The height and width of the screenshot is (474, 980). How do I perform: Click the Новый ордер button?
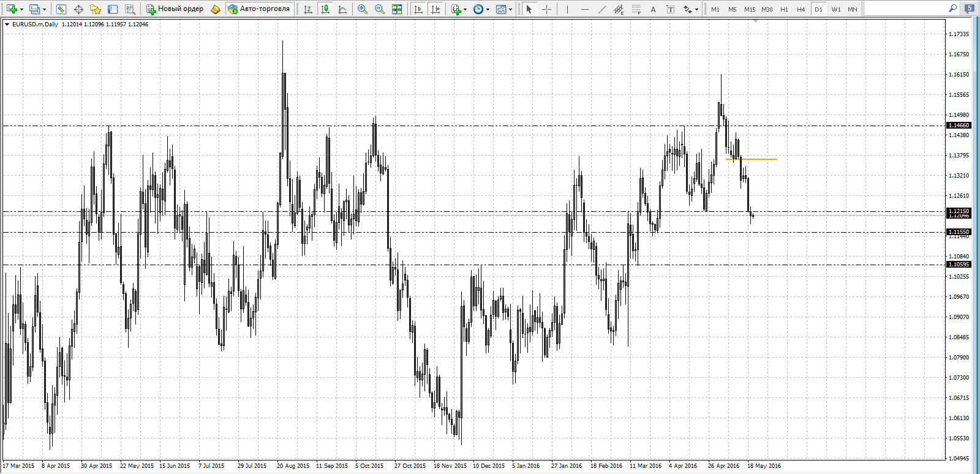[175, 9]
